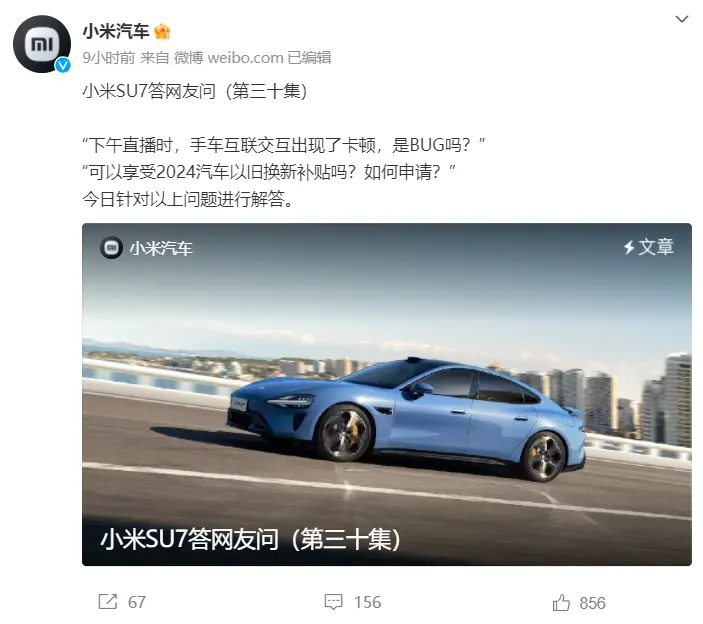This screenshot has width=703, height=624.
Task: Click 小米汽车 label on article card
Action: pos(161,248)
